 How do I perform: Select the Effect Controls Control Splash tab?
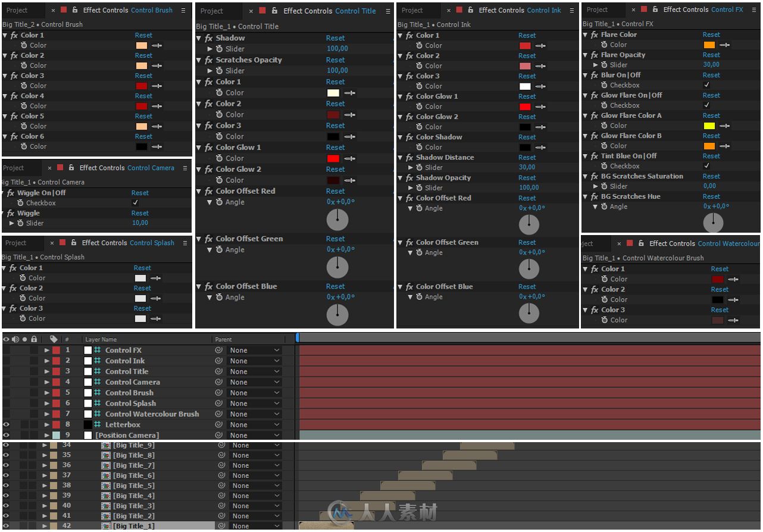(x=128, y=243)
